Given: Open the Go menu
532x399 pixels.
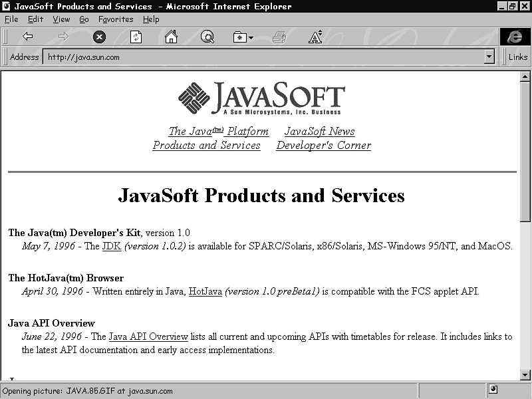Looking at the screenshot, I should pyautogui.click(x=84, y=19).
